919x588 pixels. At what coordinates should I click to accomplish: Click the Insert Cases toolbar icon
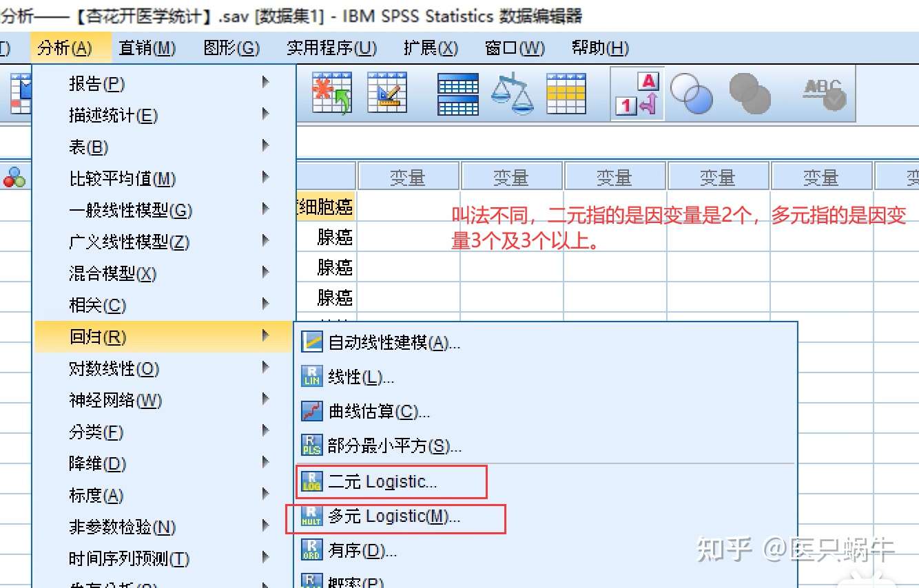pyautogui.click(x=332, y=93)
